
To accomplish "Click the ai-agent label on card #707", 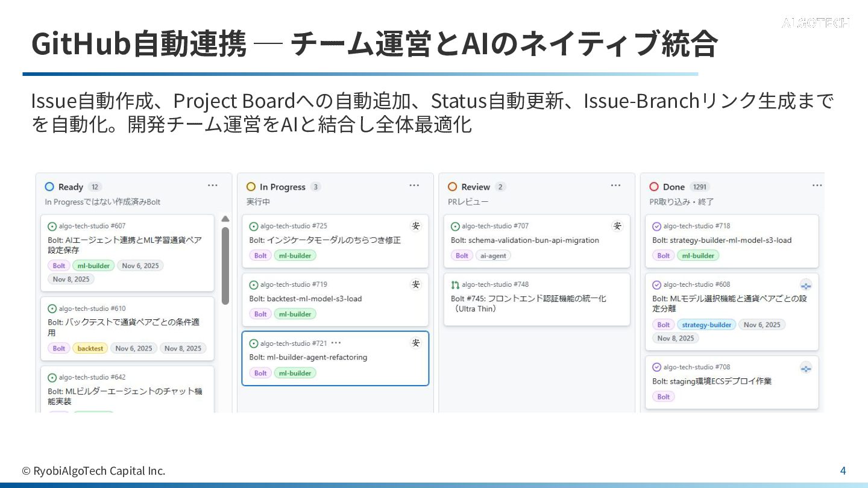I will point(493,255).
